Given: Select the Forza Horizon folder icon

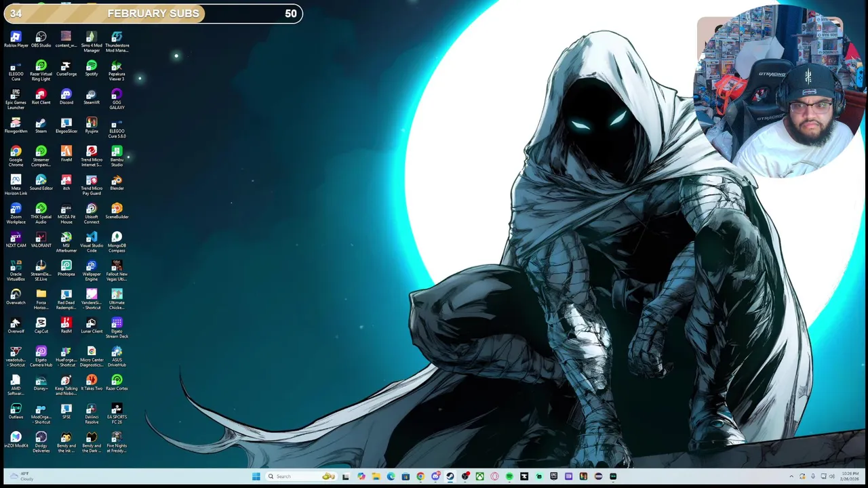Looking at the screenshot, I should coord(41,299).
